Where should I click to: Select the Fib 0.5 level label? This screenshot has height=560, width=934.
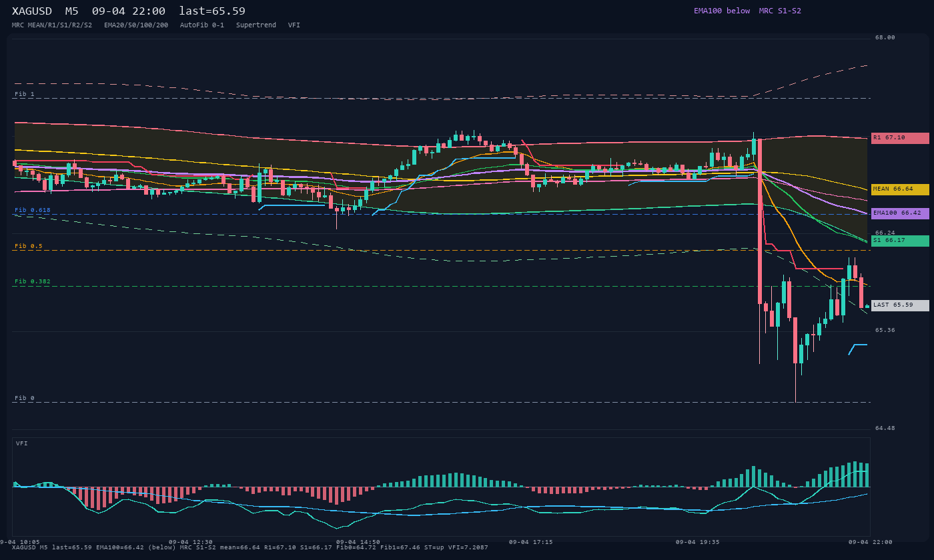(x=29, y=246)
